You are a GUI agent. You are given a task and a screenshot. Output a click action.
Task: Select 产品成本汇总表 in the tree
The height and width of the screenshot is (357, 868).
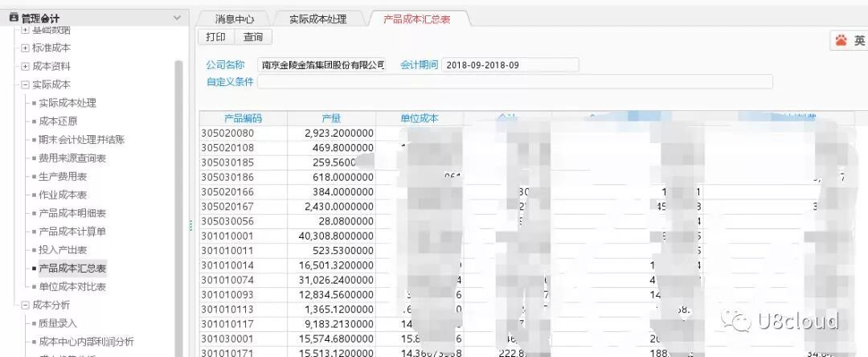[72, 269]
